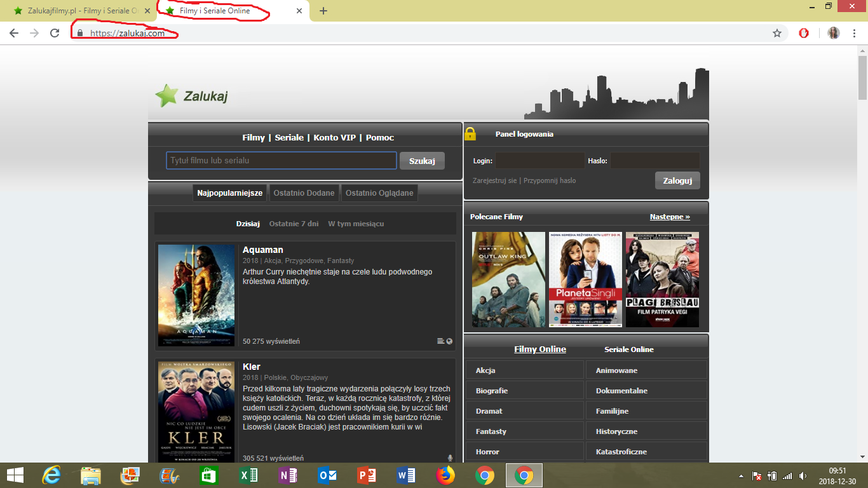Go back with the browser back arrow
The height and width of the screenshot is (488, 868).
(x=14, y=33)
